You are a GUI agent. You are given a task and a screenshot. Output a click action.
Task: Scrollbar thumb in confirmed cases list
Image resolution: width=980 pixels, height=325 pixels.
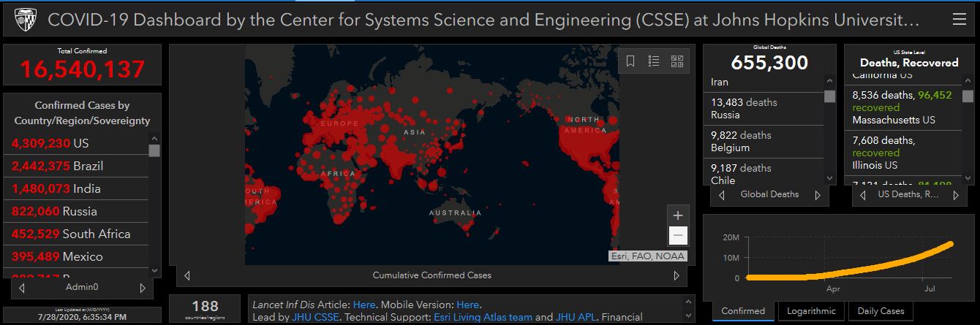pyautogui.click(x=154, y=150)
